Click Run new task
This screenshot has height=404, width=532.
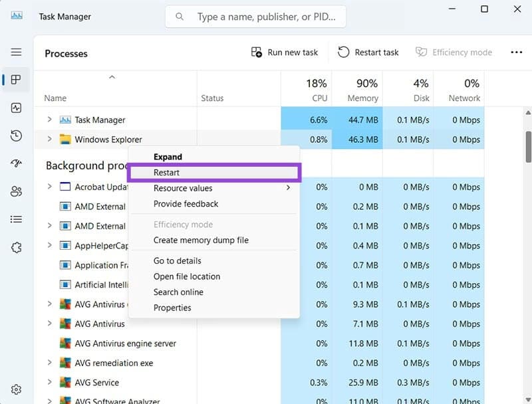[285, 52]
